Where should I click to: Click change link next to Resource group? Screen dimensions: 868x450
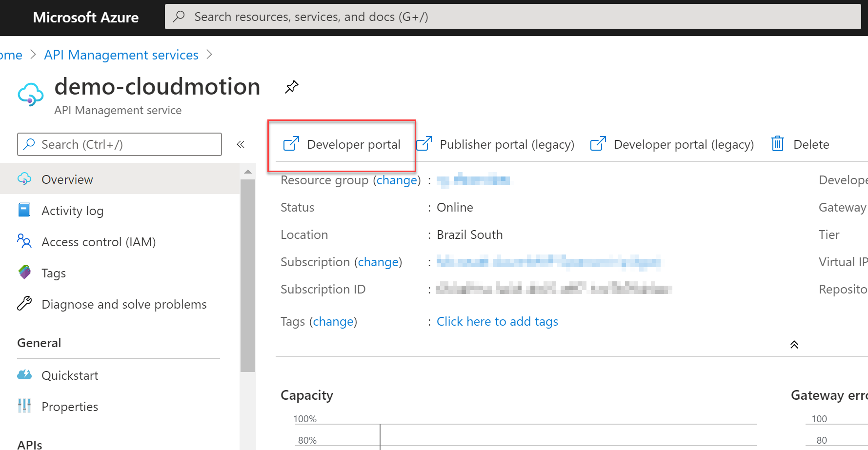(x=397, y=180)
